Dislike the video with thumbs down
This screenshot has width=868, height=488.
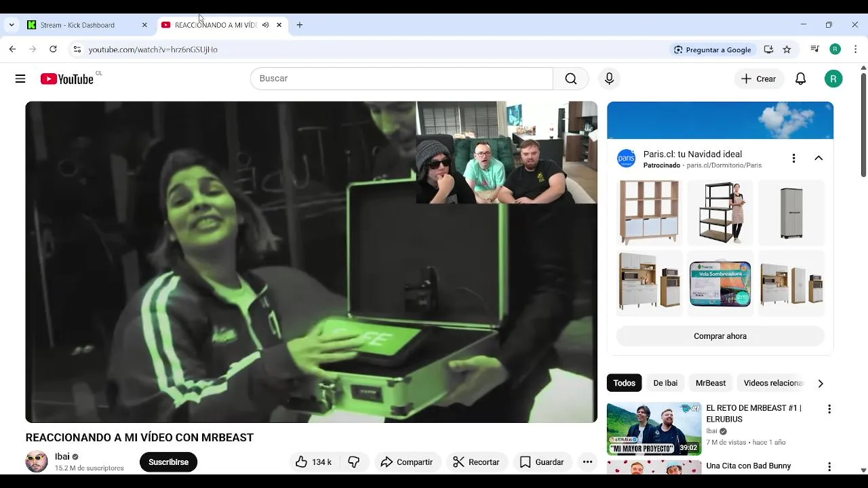[x=353, y=462]
